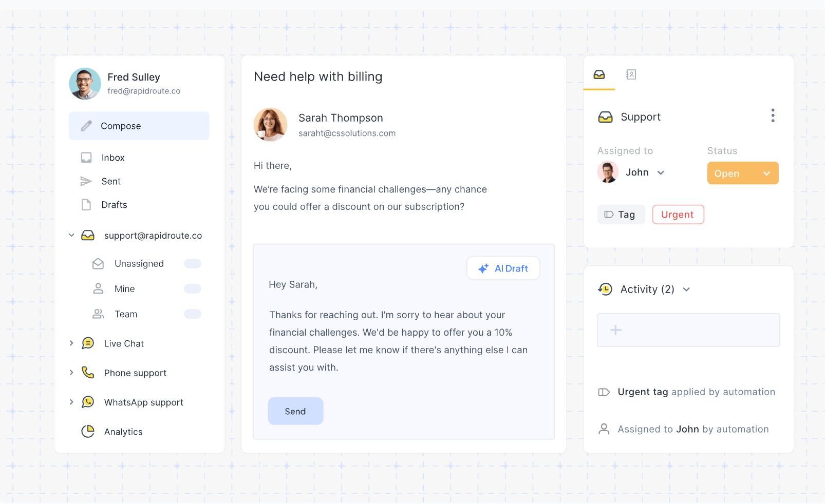Screen dimensions: 825x504
Task: Click the Live Chat label
Action: coord(124,343)
